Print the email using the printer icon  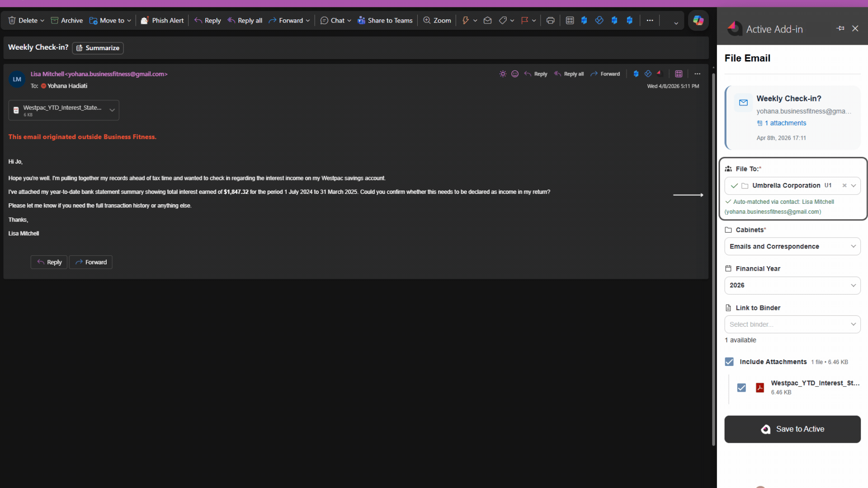[550, 20]
